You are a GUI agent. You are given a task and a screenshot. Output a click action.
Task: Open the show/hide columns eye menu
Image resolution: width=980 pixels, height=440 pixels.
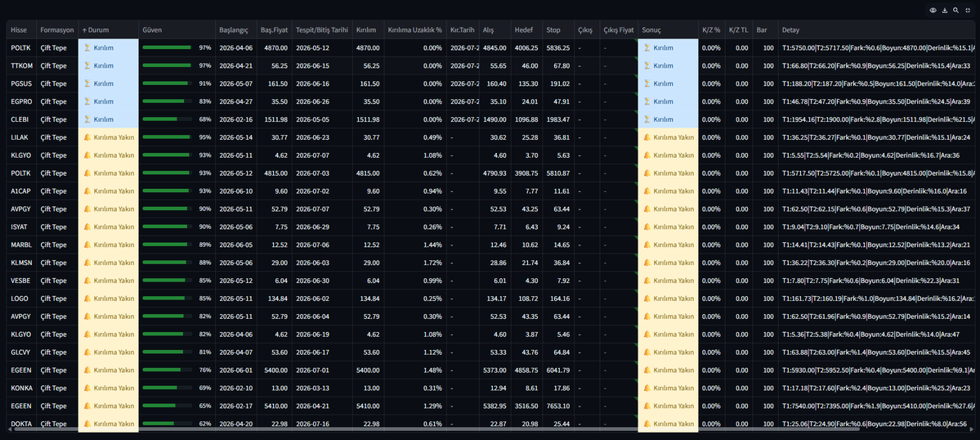point(933,10)
